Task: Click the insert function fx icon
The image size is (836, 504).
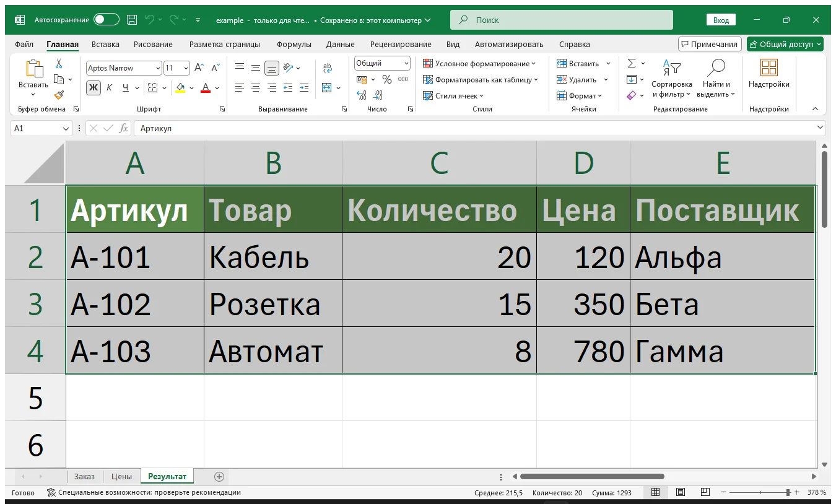Action: [124, 128]
